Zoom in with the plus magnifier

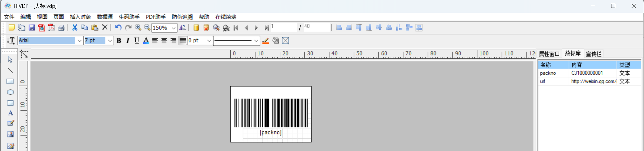(x=138, y=27)
